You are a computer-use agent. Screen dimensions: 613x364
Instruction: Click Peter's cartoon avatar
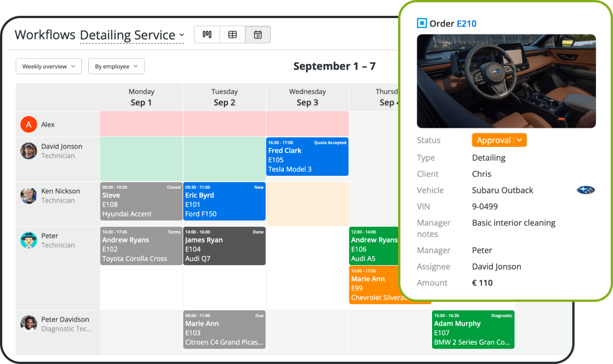28,240
